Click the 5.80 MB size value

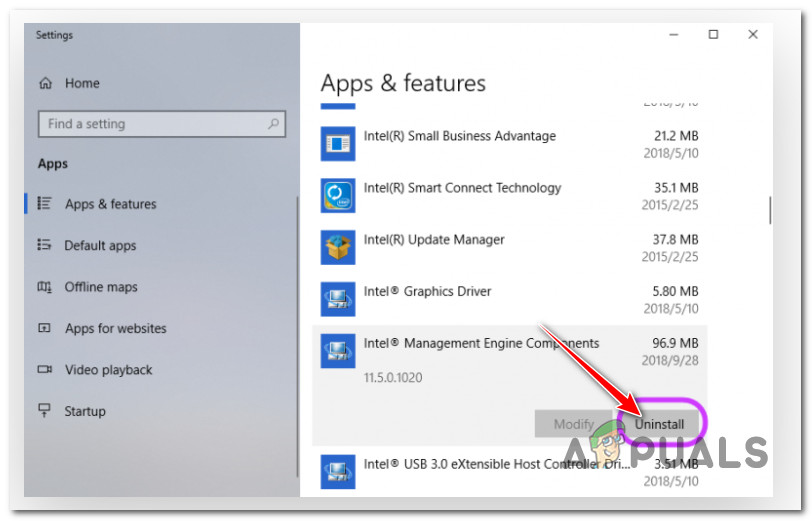click(675, 291)
